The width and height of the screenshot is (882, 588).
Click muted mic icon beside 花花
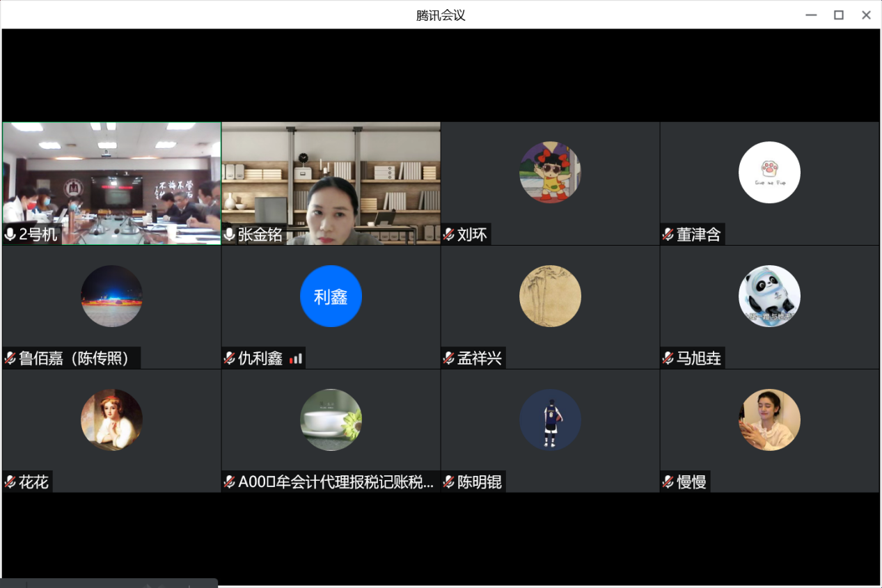coord(10,482)
